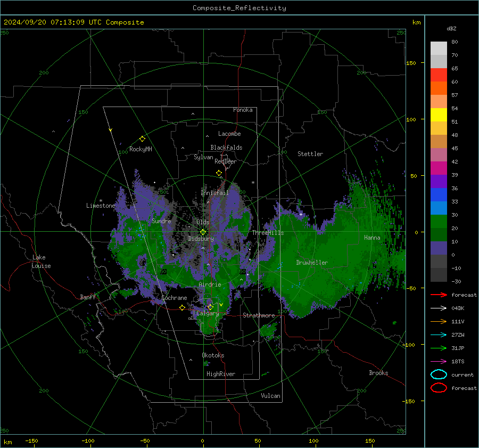Screen dimensions: 479x448
Task: Click the Calgary city label
Action: [x=208, y=313]
